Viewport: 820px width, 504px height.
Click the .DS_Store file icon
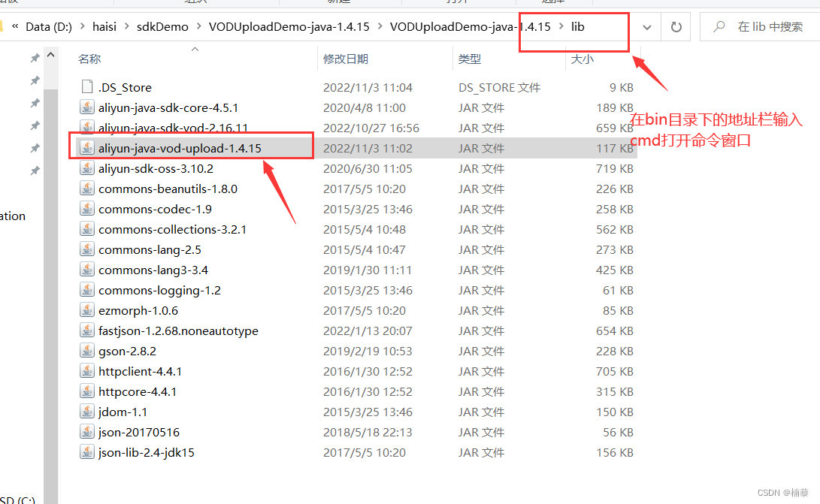[86, 86]
